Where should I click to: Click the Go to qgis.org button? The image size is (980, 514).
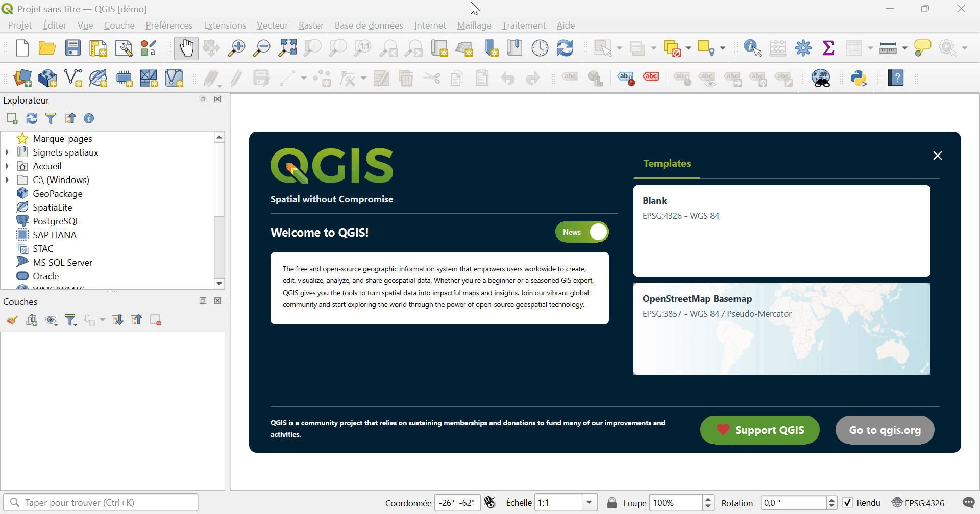point(885,430)
